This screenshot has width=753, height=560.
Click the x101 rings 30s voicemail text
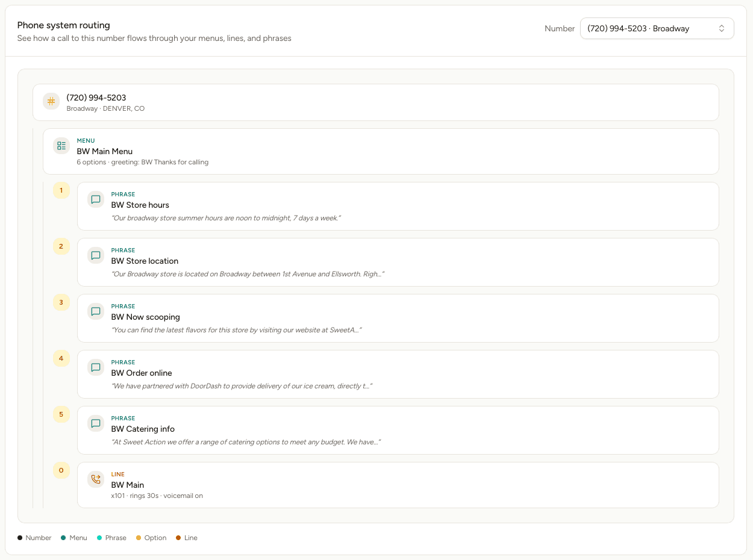tap(157, 496)
